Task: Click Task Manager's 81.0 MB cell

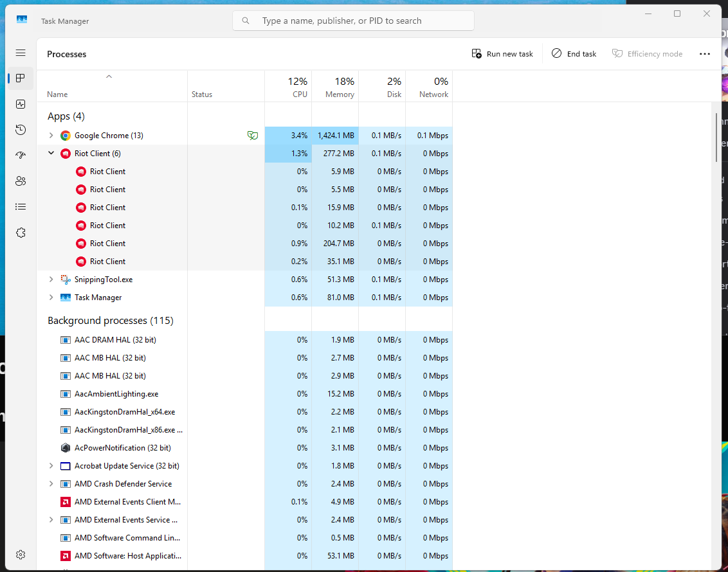Action: coord(335,298)
